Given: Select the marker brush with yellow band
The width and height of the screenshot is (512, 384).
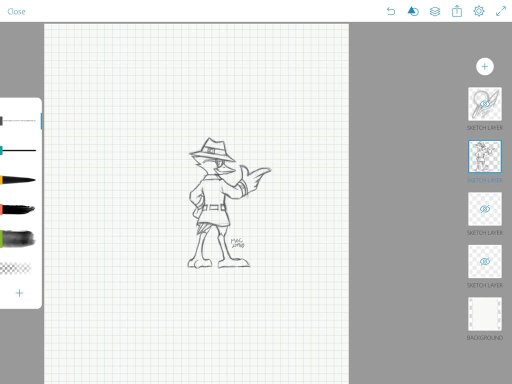Looking at the screenshot, I should 18,180.
